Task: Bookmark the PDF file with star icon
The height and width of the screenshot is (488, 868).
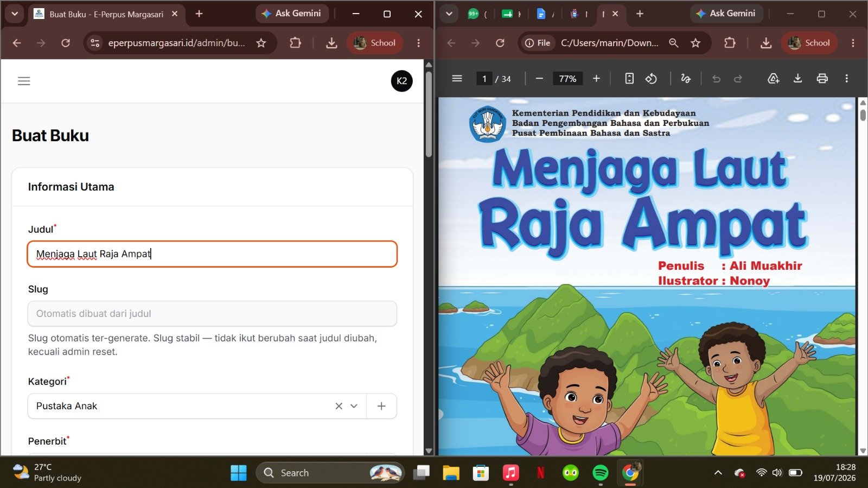Action: 695,43
